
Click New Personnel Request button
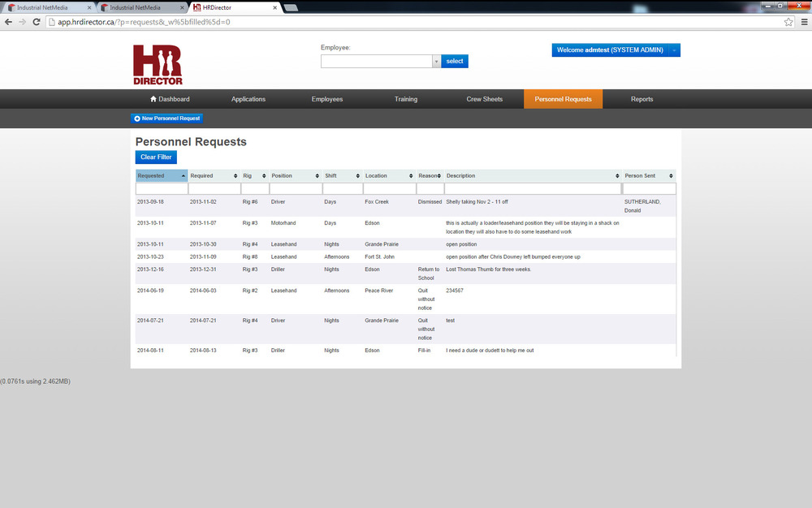(166, 118)
